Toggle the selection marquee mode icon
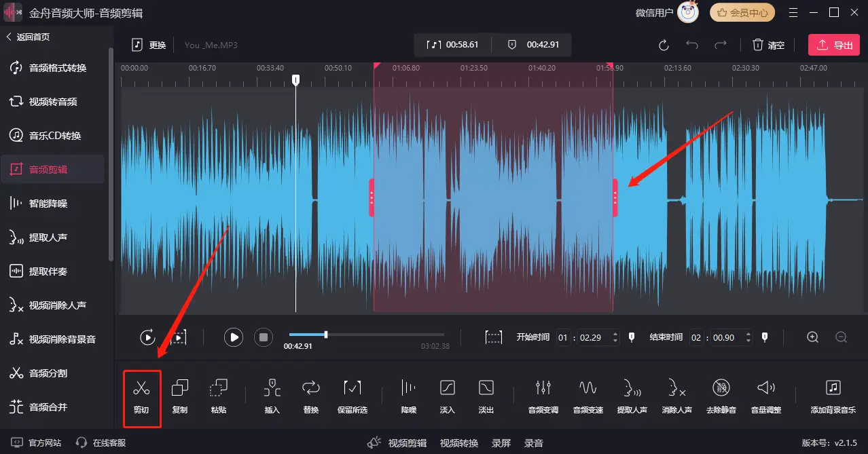868x454 pixels. click(x=494, y=337)
